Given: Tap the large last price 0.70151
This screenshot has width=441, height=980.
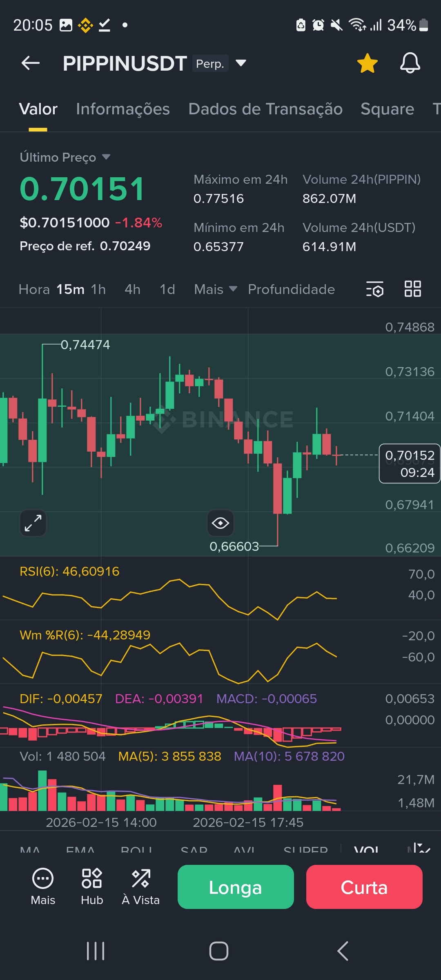Looking at the screenshot, I should [x=82, y=189].
